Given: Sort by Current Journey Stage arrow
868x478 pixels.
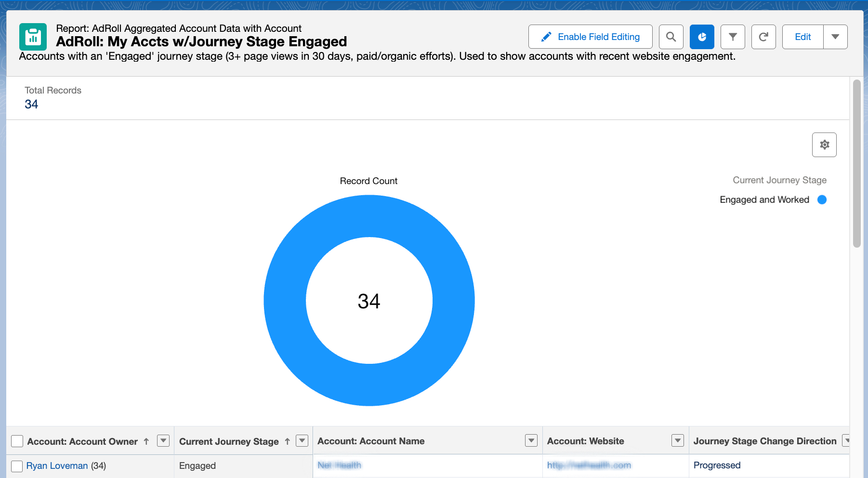Looking at the screenshot, I should (x=288, y=441).
